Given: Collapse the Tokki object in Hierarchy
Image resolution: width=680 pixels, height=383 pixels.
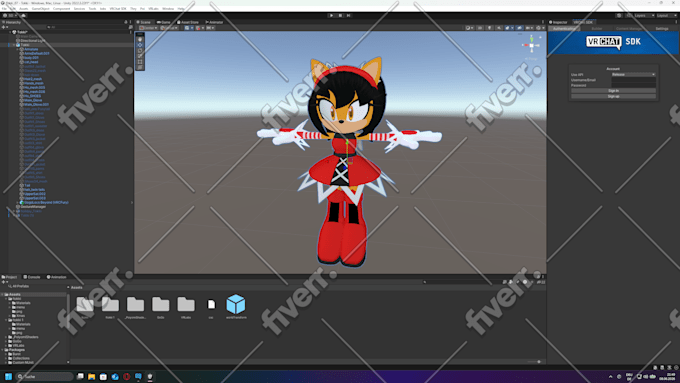Looking at the screenshot, I should coord(13,45).
